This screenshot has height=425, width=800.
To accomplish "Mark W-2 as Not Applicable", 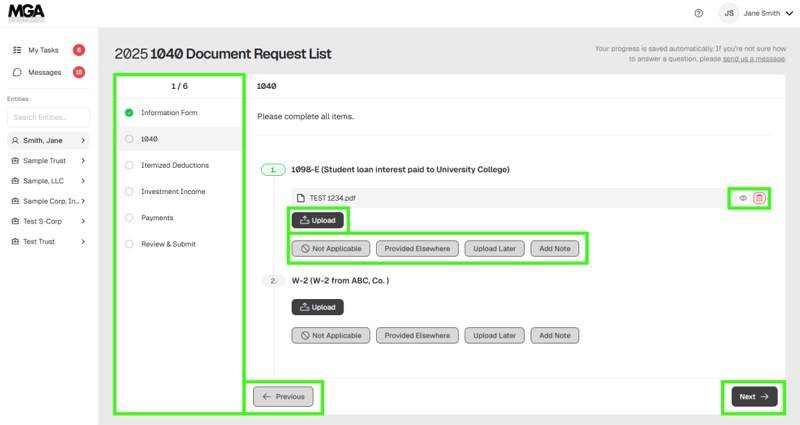I will point(331,335).
